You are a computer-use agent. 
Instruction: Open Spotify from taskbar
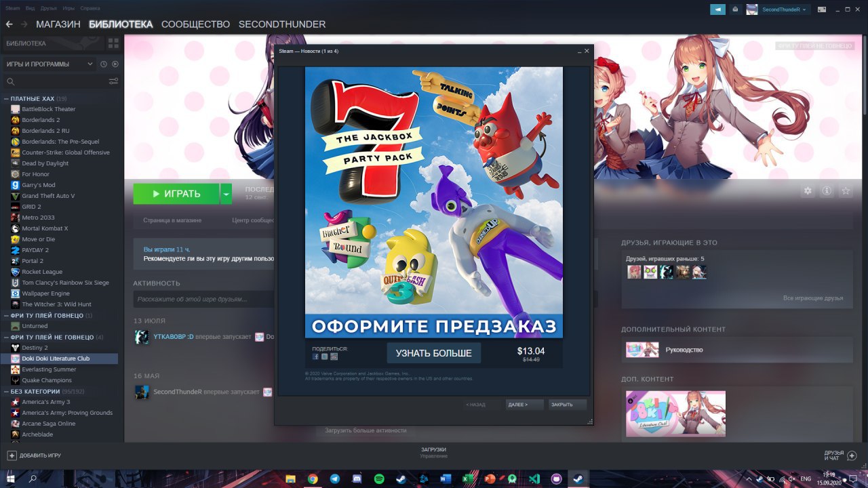(379, 479)
